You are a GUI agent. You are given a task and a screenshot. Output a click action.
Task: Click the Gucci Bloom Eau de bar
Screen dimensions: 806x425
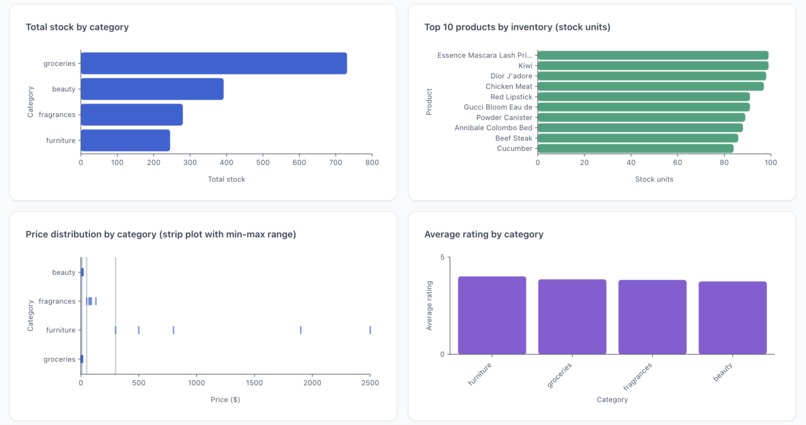pos(644,107)
